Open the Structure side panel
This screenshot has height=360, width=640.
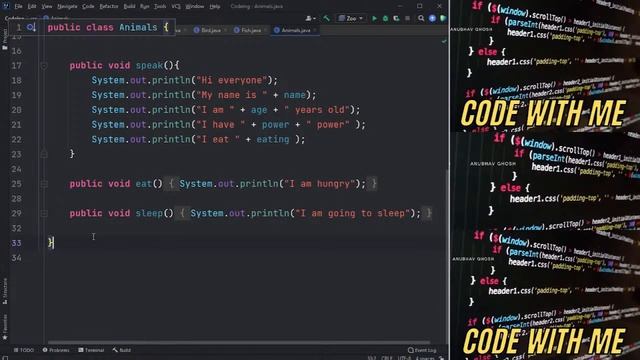pos(5,291)
